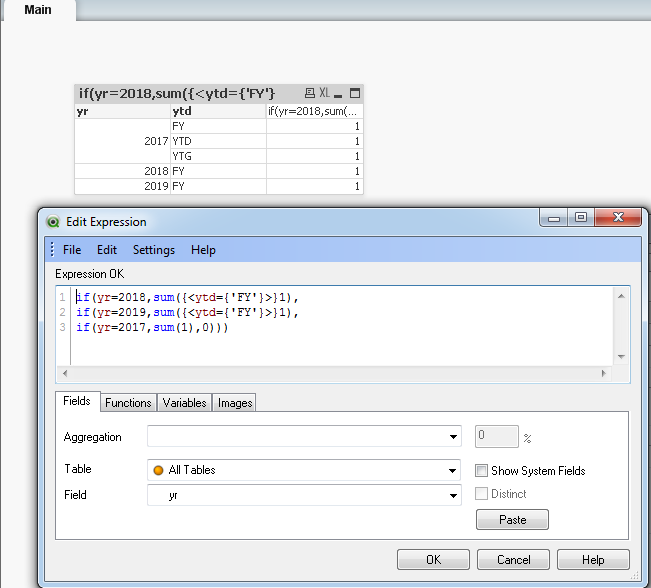Select the 2017 cell in the table

(x=122, y=141)
